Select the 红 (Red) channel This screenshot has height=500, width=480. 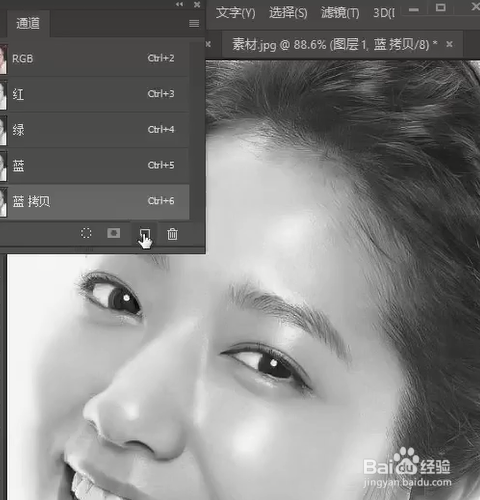coord(95,94)
